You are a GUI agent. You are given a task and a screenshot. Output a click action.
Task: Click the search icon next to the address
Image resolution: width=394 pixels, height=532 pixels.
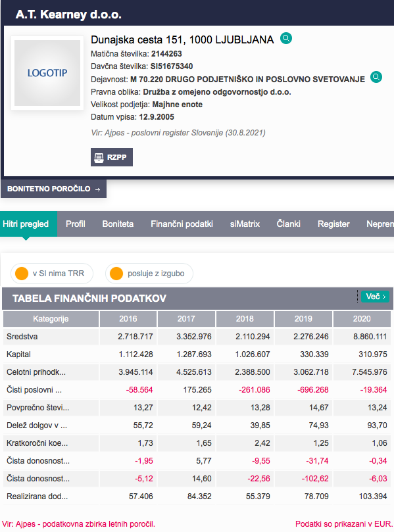click(x=286, y=38)
